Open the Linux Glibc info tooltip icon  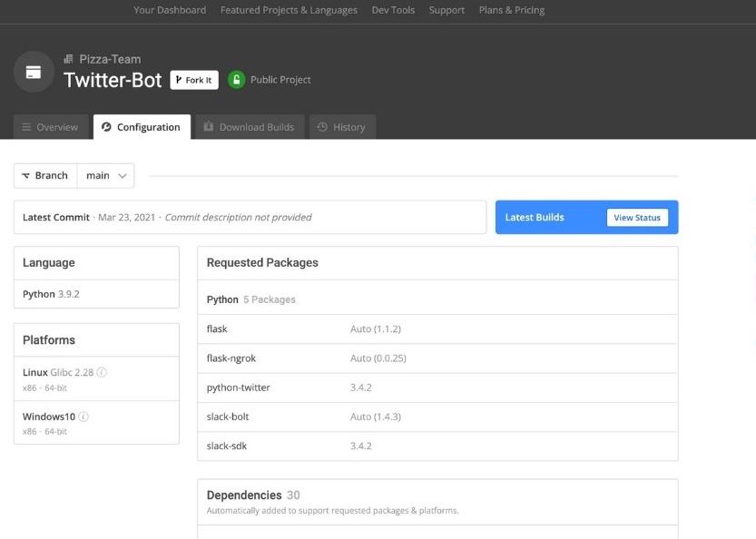click(x=101, y=372)
